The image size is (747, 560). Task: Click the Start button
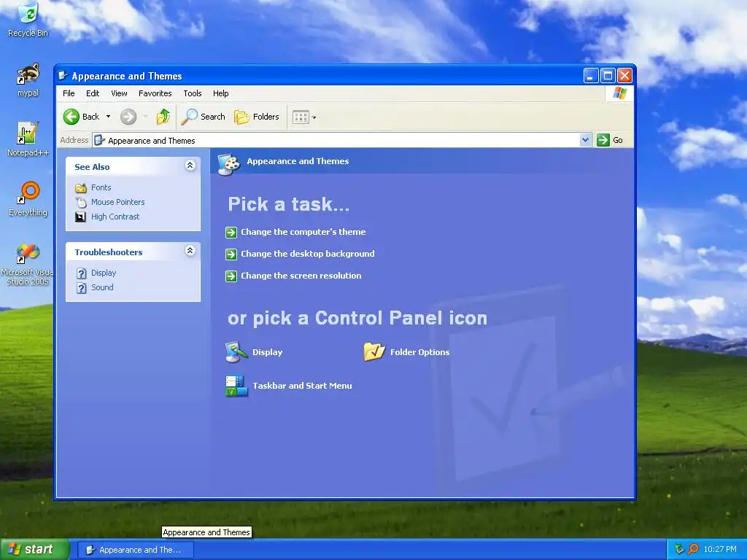34,550
